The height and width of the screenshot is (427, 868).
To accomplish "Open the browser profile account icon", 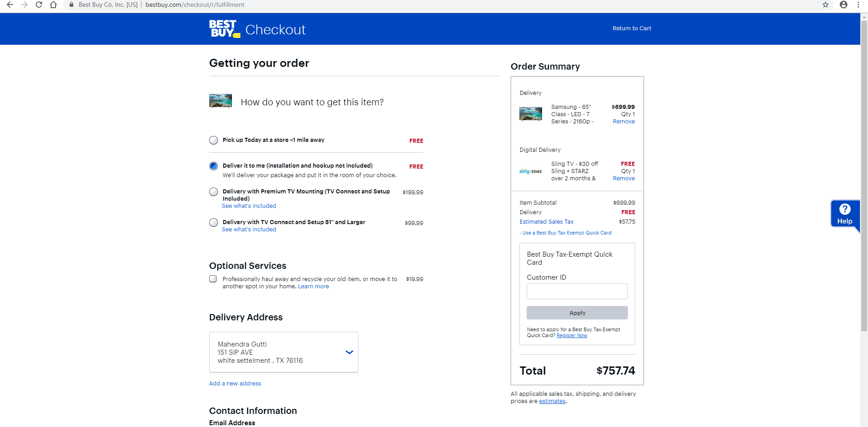I will (x=844, y=5).
